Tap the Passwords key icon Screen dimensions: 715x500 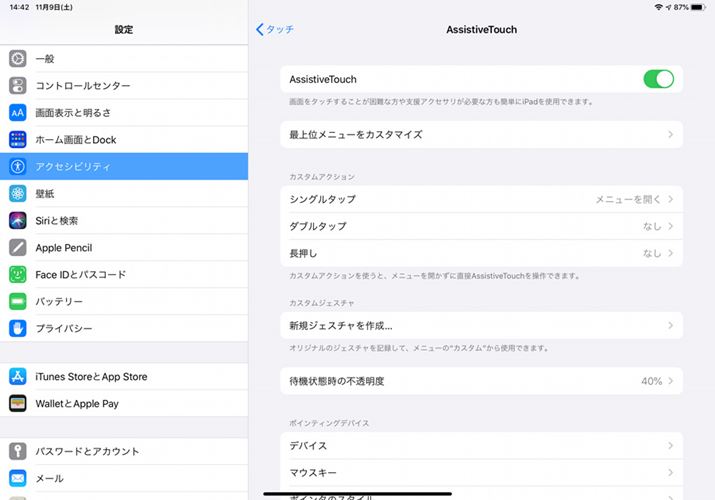pos(17,451)
